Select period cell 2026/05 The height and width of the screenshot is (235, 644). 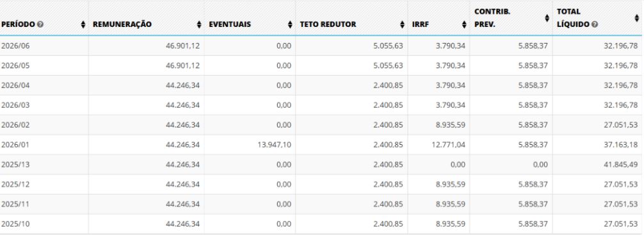(15, 66)
